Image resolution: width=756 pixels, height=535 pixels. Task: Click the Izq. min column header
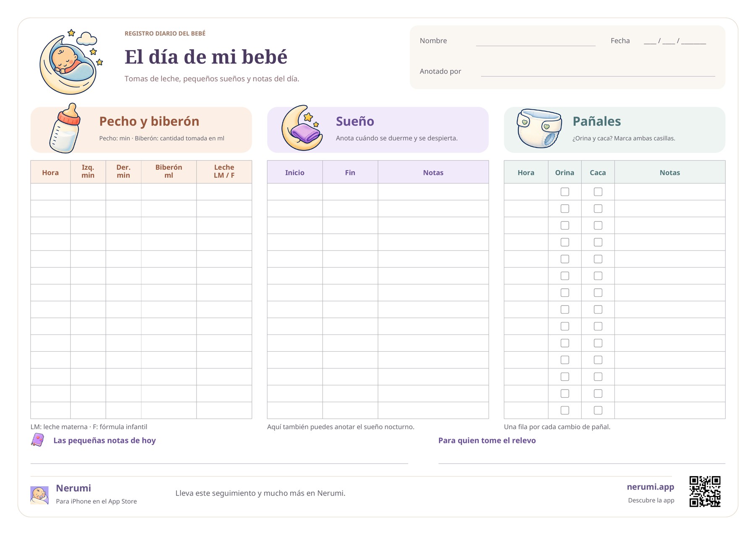pyautogui.click(x=88, y=171)
